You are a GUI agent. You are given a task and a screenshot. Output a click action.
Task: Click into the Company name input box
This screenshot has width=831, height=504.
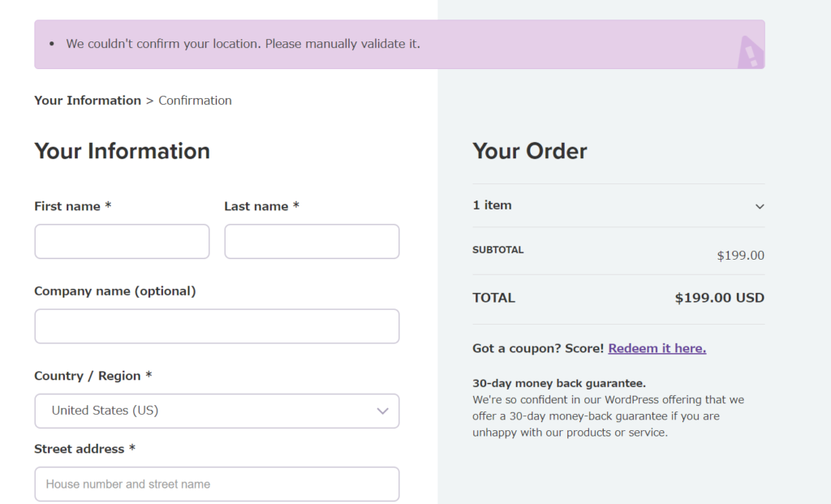[217, 326]
